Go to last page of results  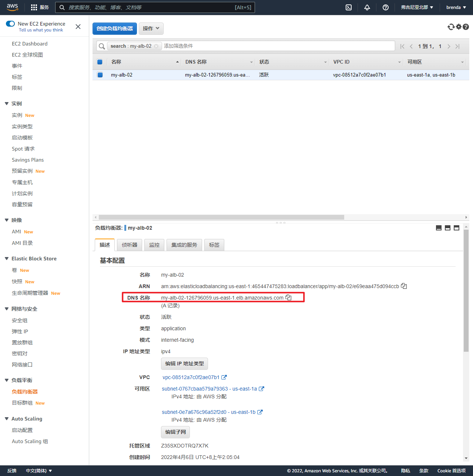[x=457, y=46]
